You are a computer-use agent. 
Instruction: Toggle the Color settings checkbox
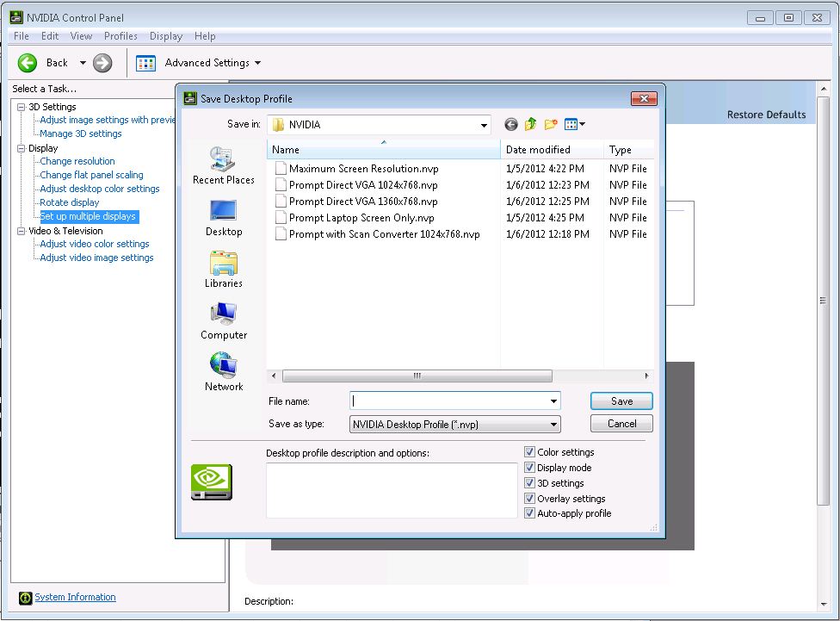coord(529,452)
